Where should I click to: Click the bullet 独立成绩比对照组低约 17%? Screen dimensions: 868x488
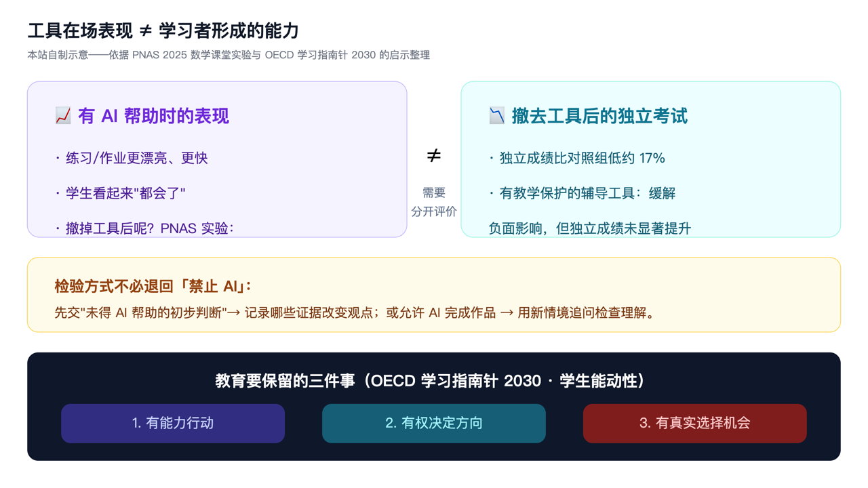pos(577,158)
